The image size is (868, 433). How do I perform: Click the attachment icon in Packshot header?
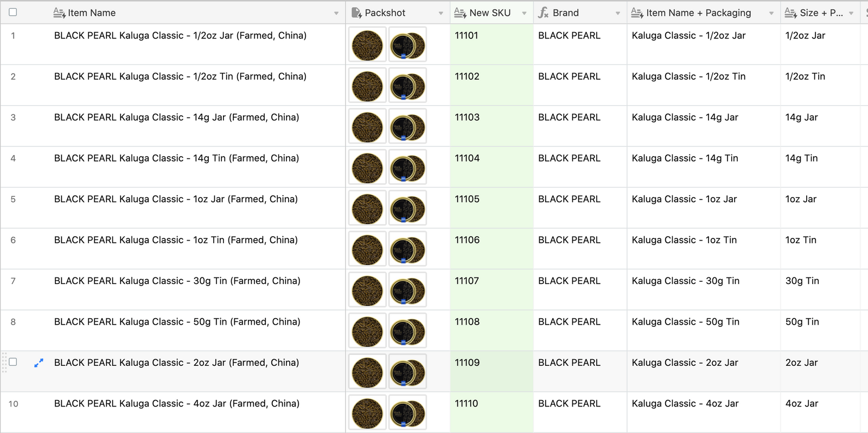(x=356, y=12)
